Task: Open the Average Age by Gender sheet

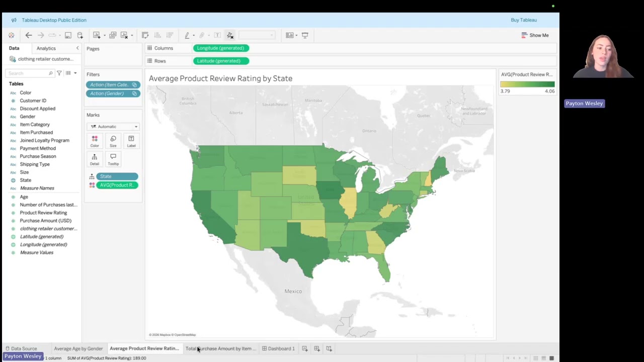Action: 78,348
